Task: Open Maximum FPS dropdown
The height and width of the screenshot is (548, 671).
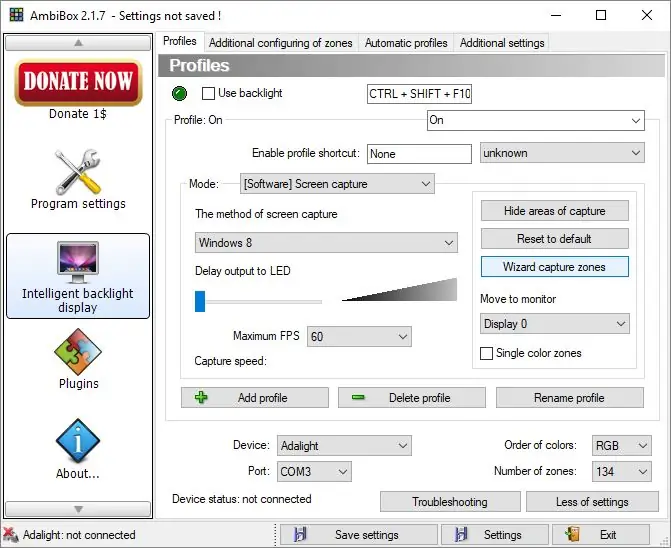Action: 359,336
